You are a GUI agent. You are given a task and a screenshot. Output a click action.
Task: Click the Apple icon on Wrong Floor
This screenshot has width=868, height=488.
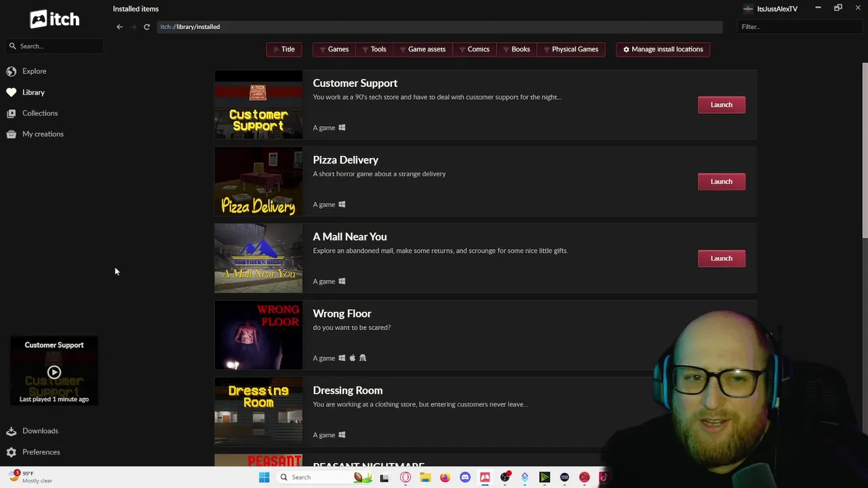click(352, 358)
